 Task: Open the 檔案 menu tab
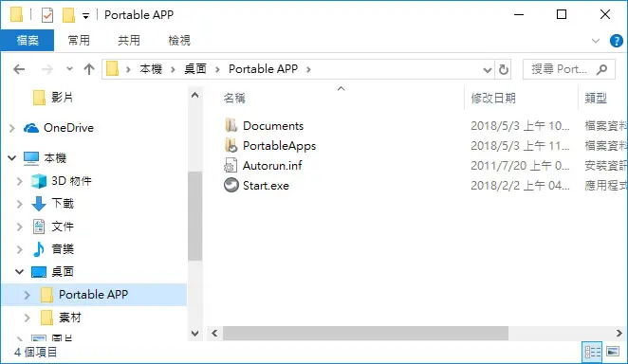[28, 41]
